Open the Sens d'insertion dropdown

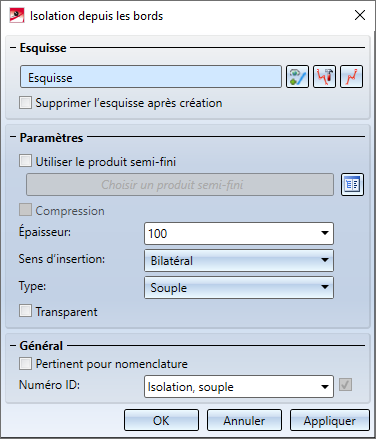point(239,260)
